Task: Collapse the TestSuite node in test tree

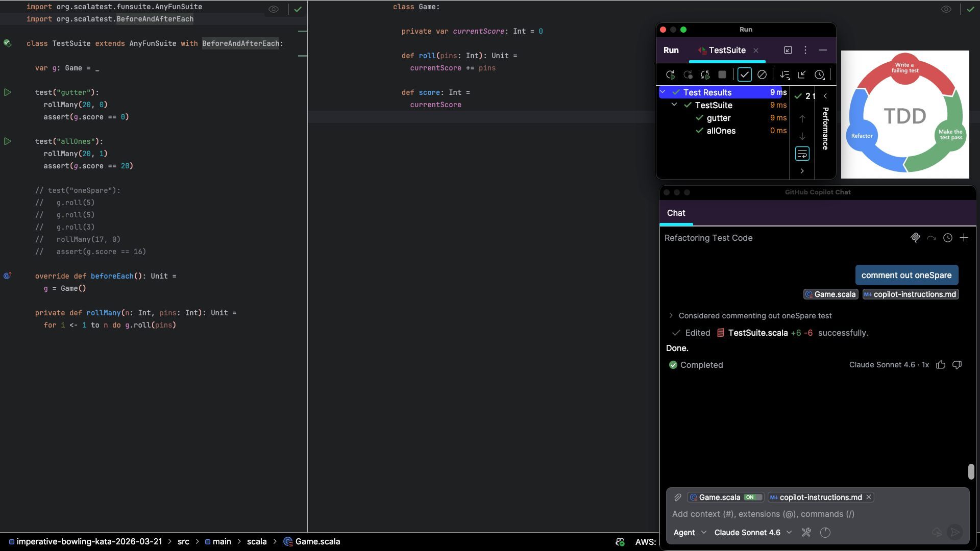Action: click(674, 105)
